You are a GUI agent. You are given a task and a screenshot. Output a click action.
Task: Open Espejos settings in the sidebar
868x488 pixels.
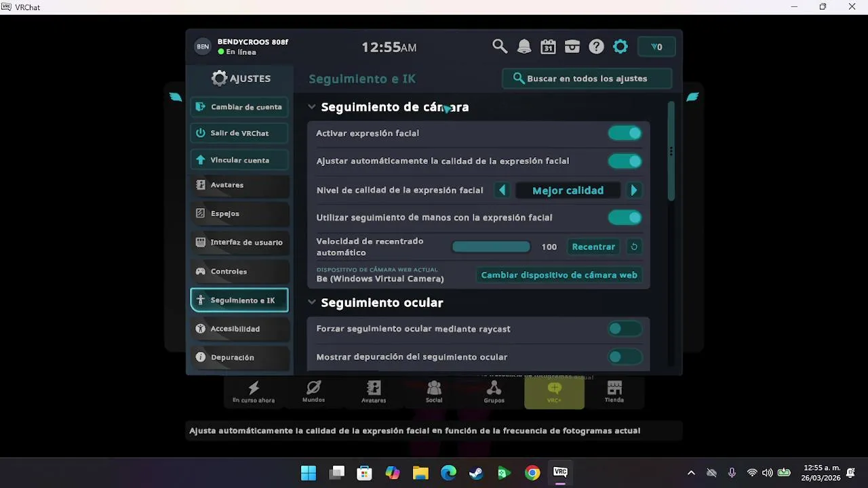point(239,213)
